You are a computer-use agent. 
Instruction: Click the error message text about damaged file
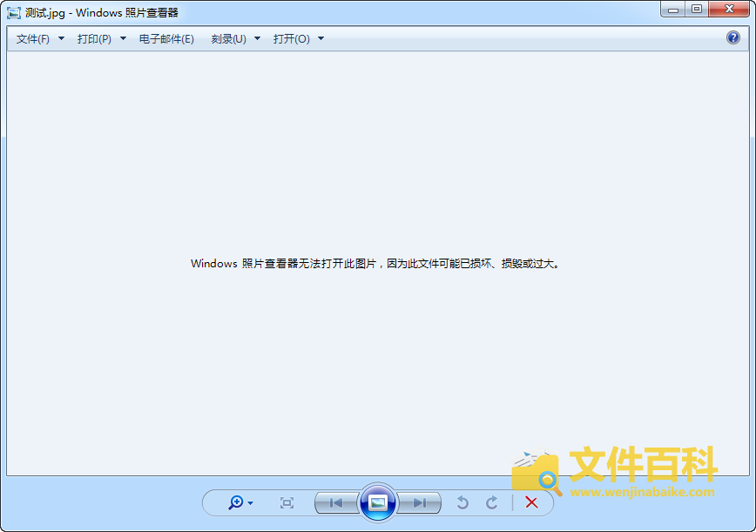pyautogui.click(x=375, y=264)
